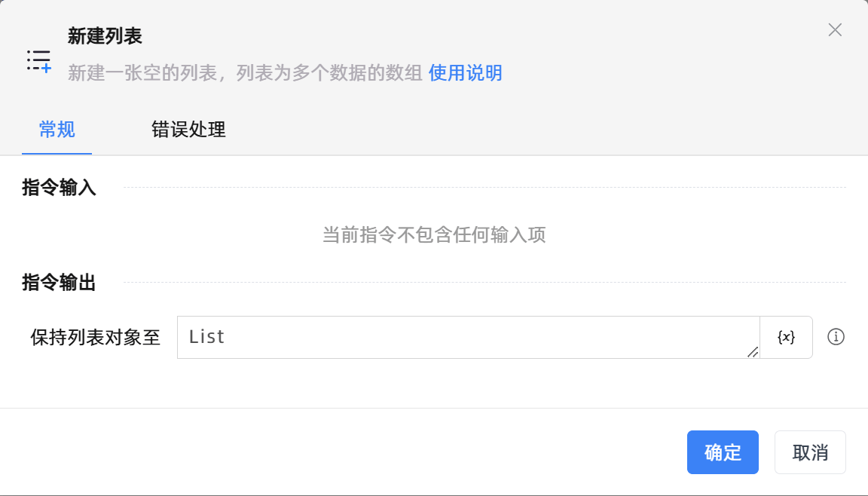Click blue underline beneath 常规 tab
The width and height of the screenshot is (868, 496).
57,153
